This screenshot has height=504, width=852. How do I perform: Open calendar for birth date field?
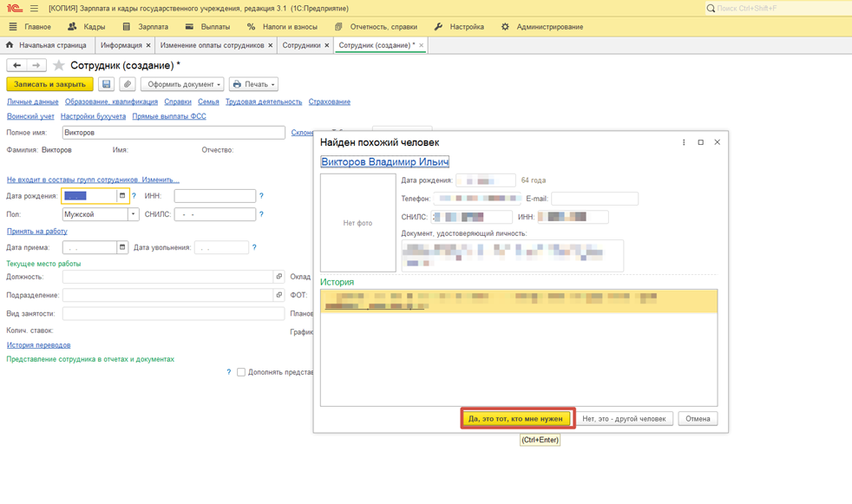pos(122,195)
